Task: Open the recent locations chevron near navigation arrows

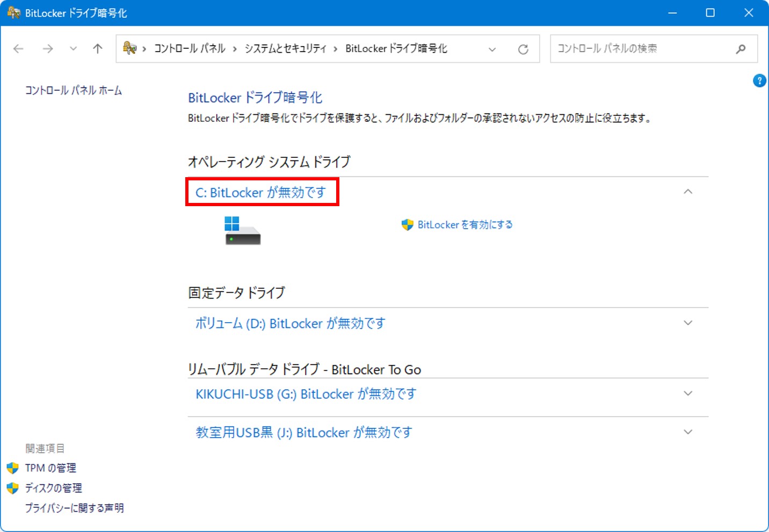Action: [73, 49]
